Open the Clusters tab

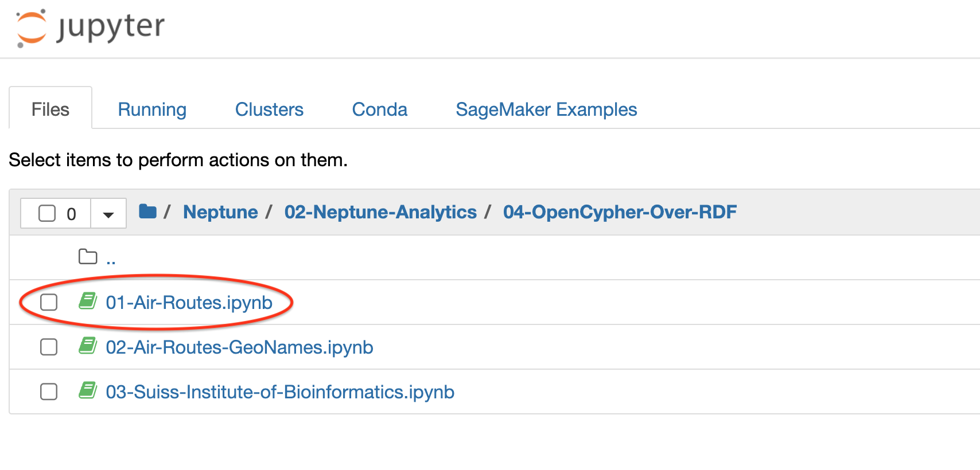coord(269,109)
